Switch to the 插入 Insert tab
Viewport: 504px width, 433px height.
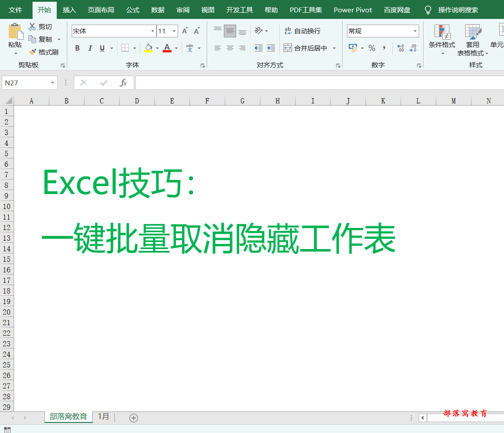69,10
